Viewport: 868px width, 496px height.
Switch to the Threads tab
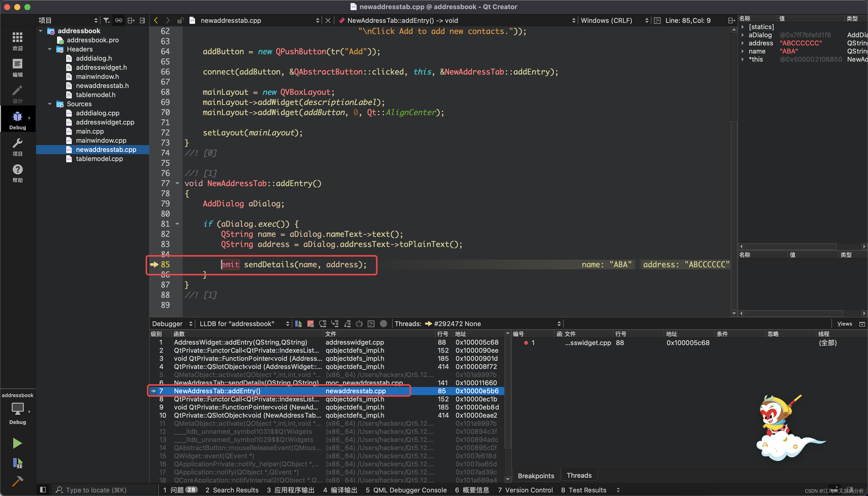coord(579,475)
